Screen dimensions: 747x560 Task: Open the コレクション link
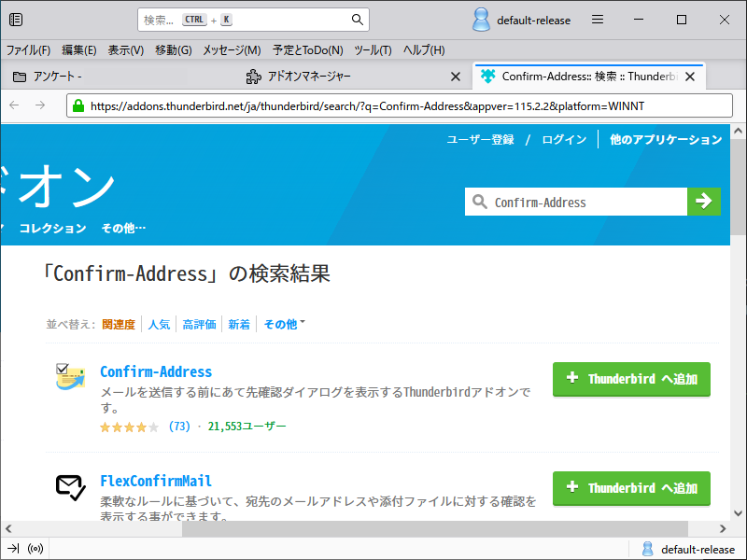tap(53, 228)
